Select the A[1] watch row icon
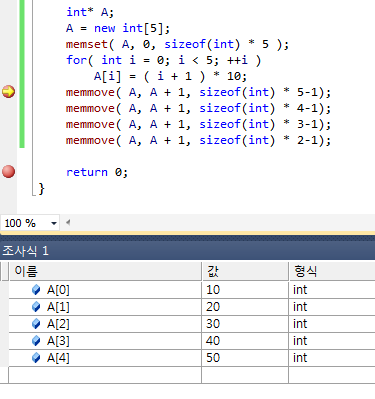Image resolution: width=375 pixels, height=399 pixels. pyautogui.click(x=36, y=307)
